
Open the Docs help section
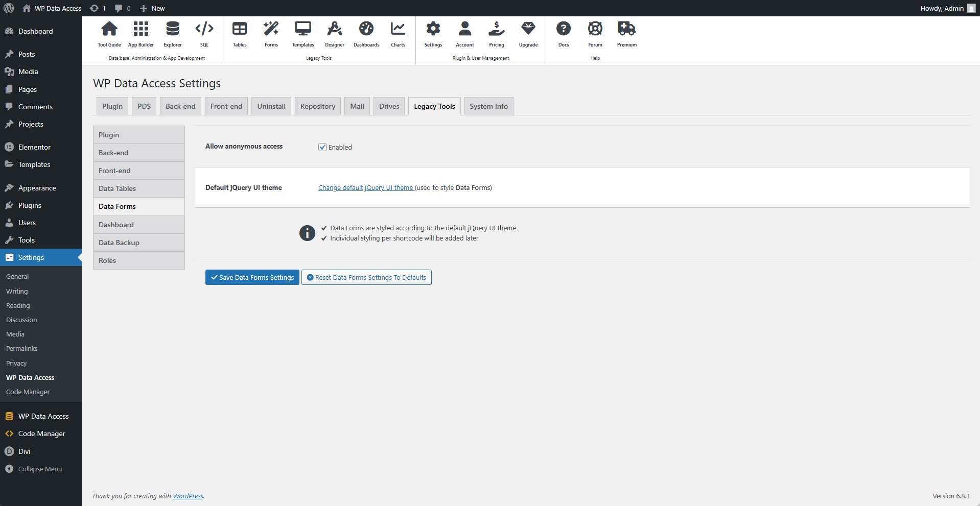[563, 34]
